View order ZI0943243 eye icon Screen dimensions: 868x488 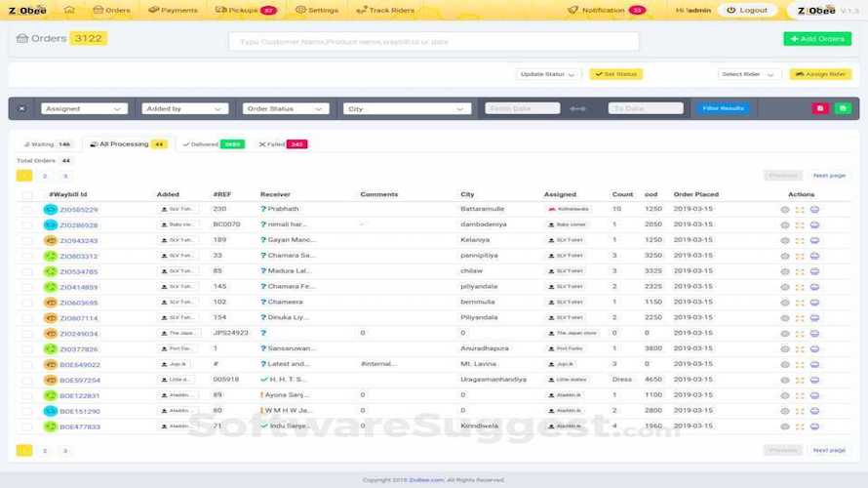[x=784, y=241]
